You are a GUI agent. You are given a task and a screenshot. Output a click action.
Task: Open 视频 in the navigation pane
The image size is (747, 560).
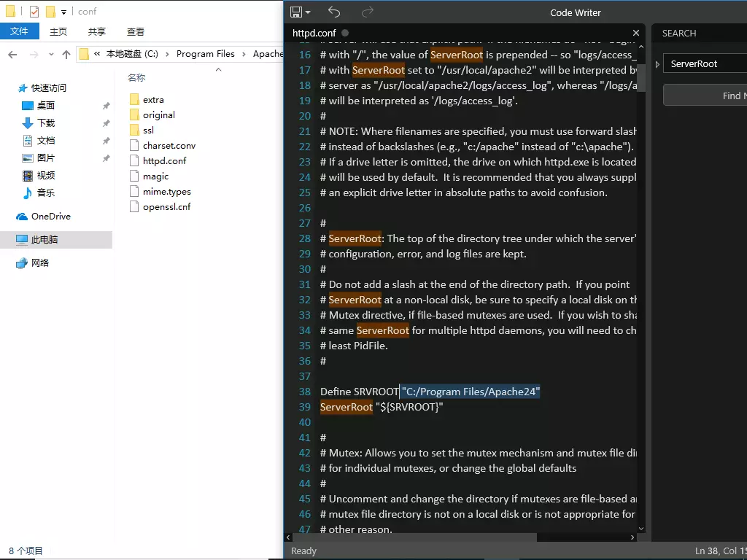(x=45, y=175)
